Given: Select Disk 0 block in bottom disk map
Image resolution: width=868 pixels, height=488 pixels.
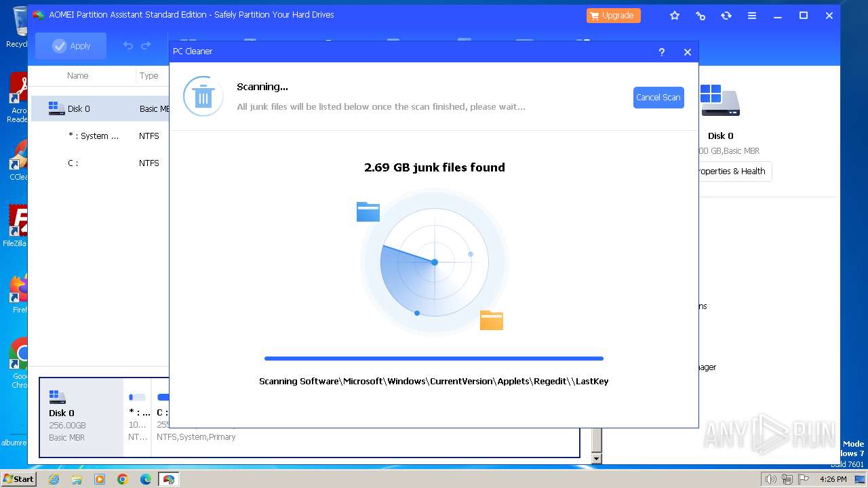Looking at the screenshot, I should click(81, 417).
